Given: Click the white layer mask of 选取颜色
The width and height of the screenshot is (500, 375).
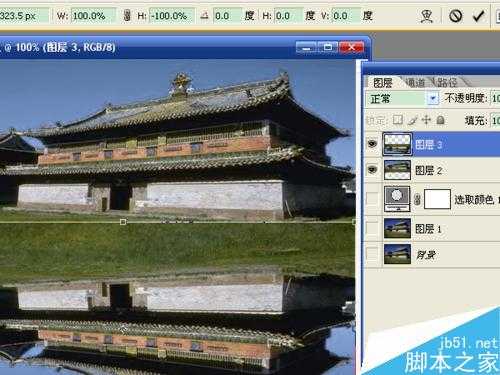Looking at the screenshot, I should point(437,199).
